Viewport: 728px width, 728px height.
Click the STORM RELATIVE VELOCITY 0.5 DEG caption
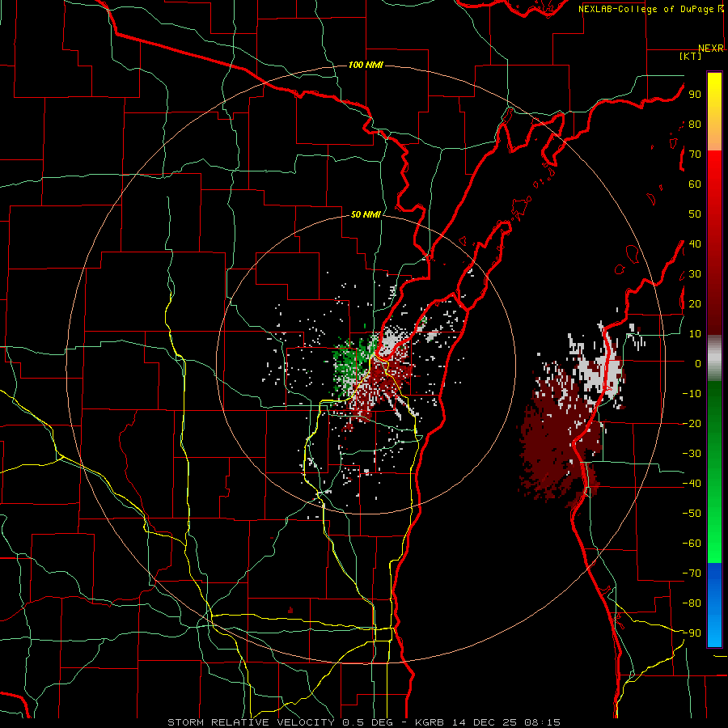pos(280,722)
